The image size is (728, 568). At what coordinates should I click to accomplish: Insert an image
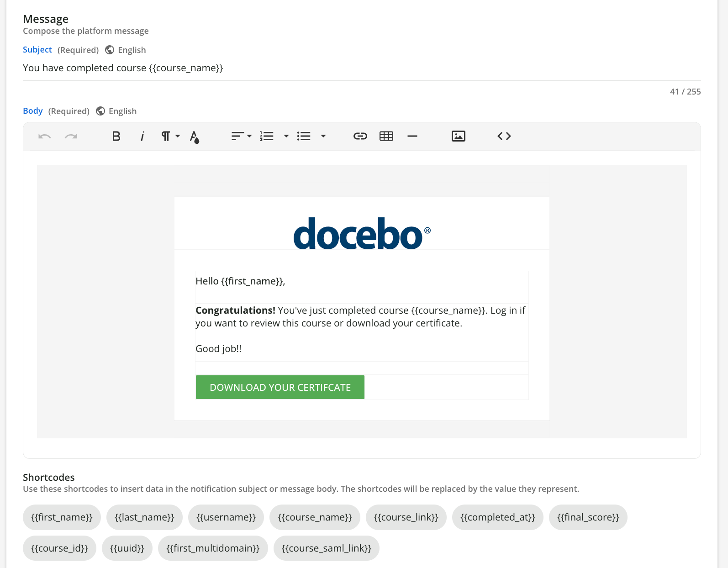pos(459,136)
